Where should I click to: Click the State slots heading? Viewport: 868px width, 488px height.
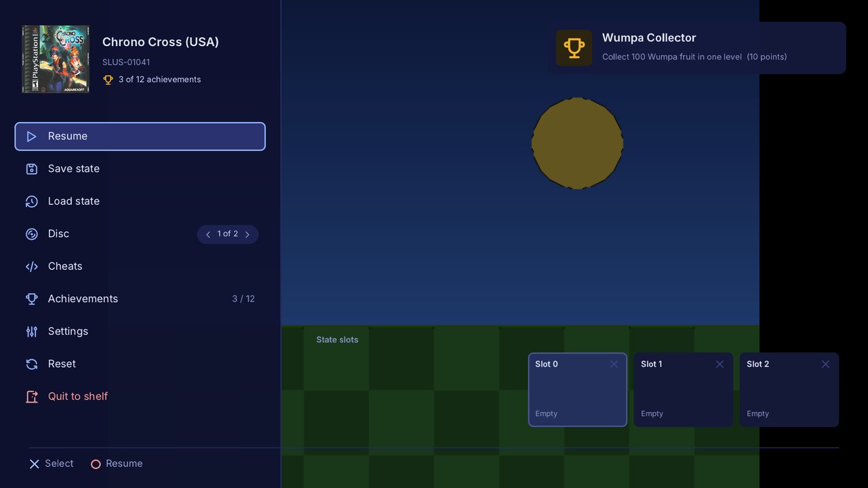[337, 340]
